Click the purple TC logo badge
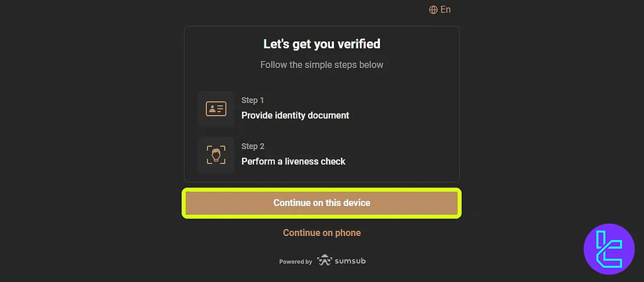 (x=609, y=249)
